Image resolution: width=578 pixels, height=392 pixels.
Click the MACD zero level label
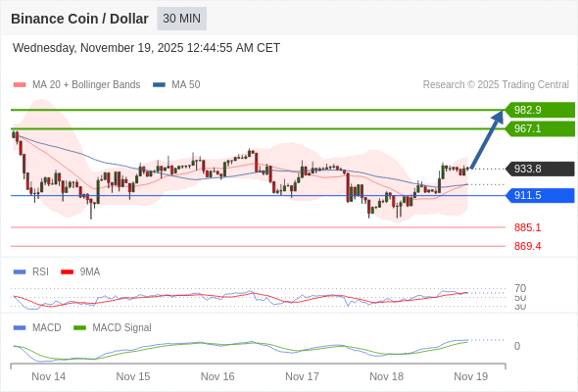coord(517,346)
